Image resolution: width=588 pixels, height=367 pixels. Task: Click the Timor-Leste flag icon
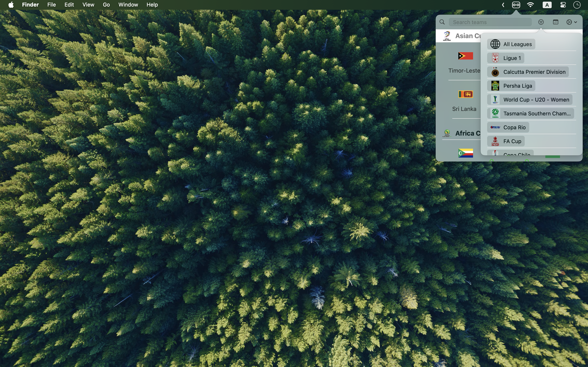coord(465,56)
